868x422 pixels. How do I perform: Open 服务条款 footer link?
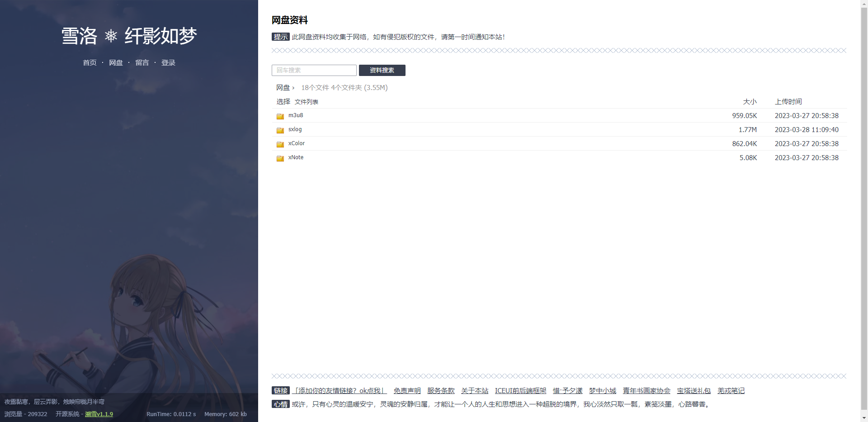point(441,391)
